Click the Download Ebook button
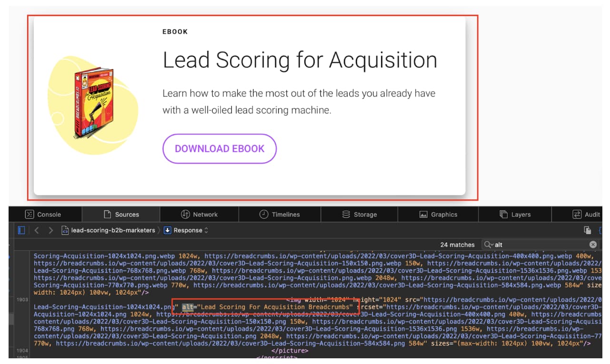 coord(219,149)
